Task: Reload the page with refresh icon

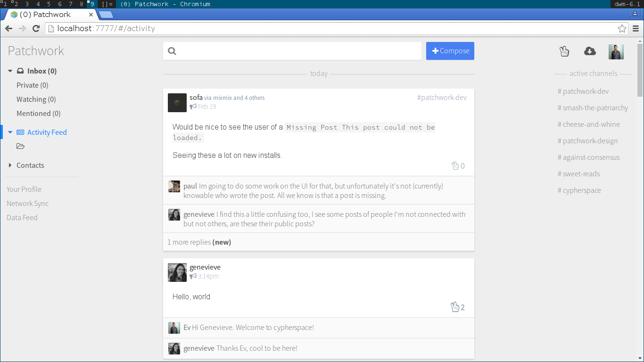Action: pyautogui.click(x=36, y=28)
